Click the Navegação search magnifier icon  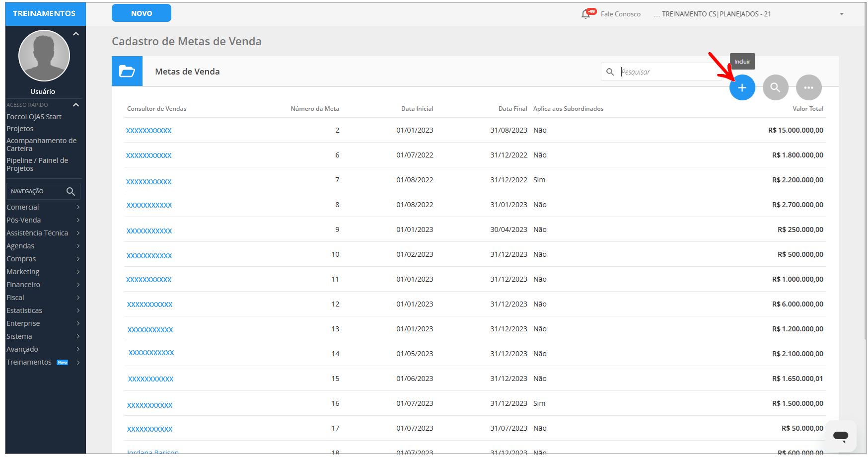click(71, 191)
